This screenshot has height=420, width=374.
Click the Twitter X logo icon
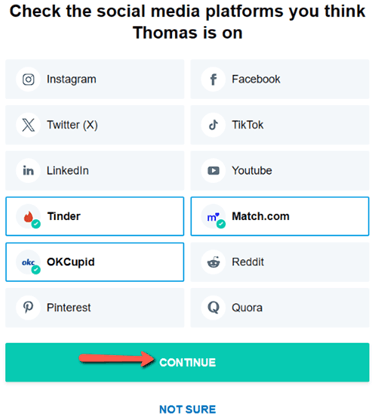(28, 125)
